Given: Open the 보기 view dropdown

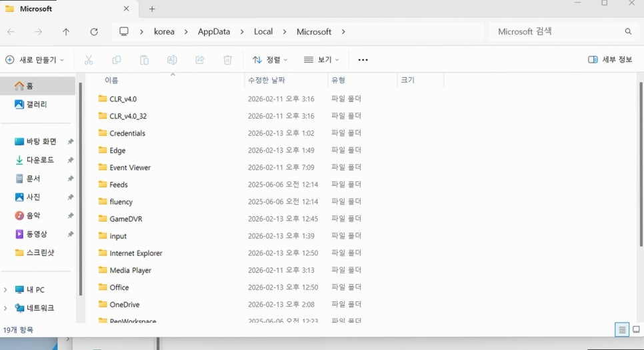Looking at the screenshot, I should (321, 60).
